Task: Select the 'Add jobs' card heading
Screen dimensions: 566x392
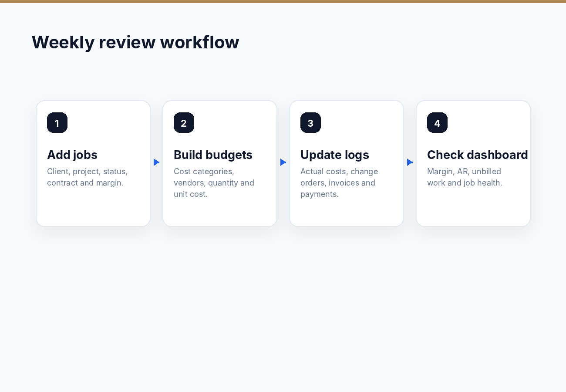Action: (72, 155)
